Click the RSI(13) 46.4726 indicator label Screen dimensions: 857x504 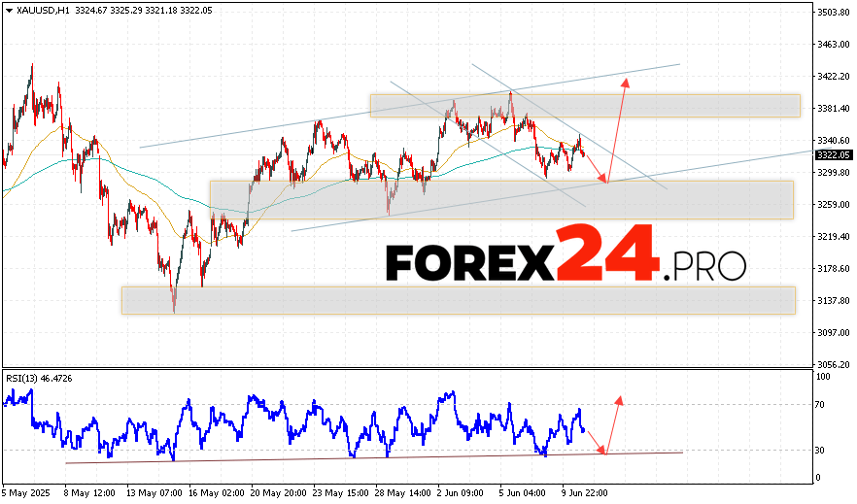point(40,375)
